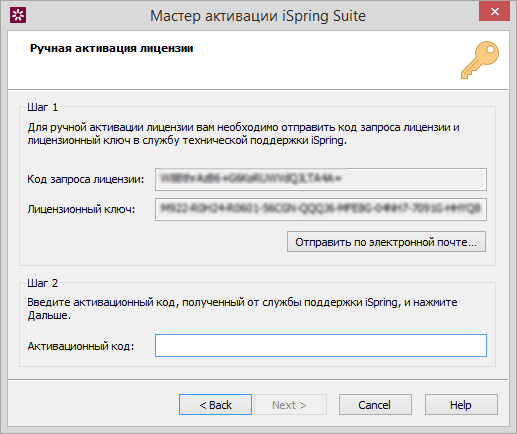Click the 'Шаг 1' group label
Image resolution: width=517 pixels, height=434 pixels.
click(x=43, y=107)
